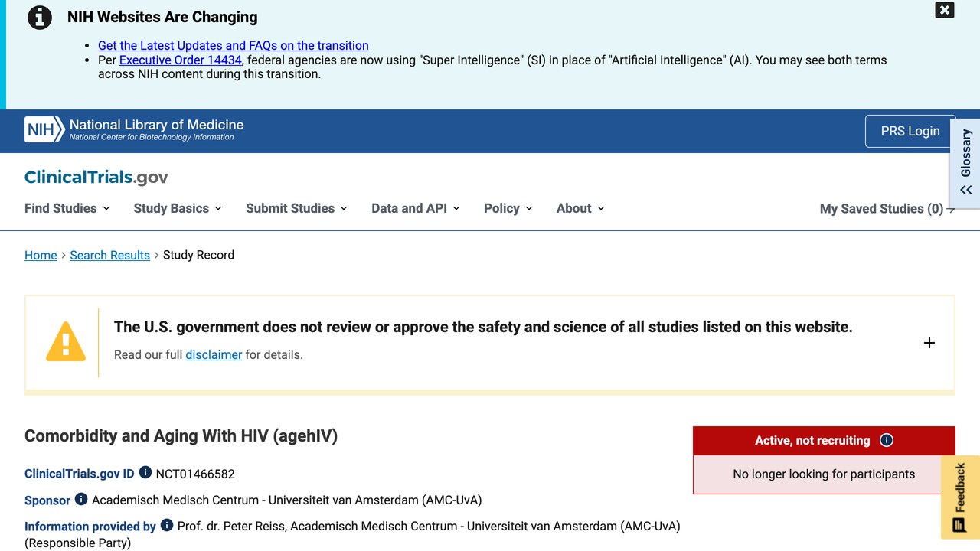The image size is (980, 551).
Task: Open the Data and API menu
Action: coord(416,208)
